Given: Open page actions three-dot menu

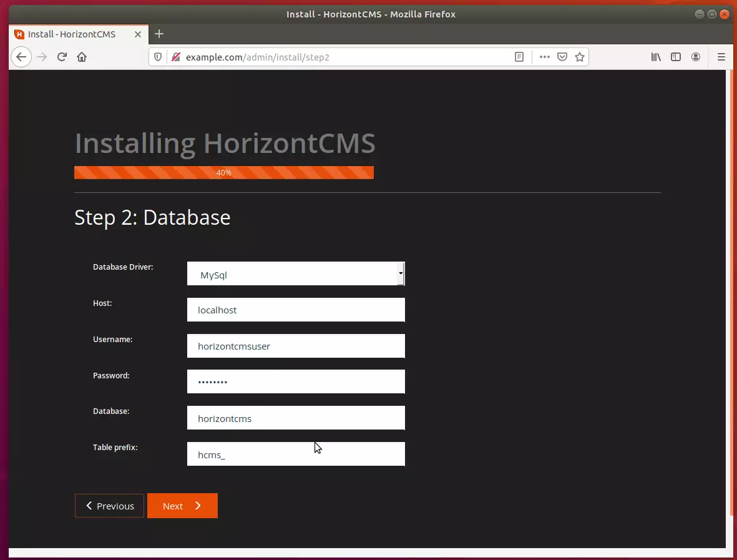Looking at the screenshot, I should 544,57.
